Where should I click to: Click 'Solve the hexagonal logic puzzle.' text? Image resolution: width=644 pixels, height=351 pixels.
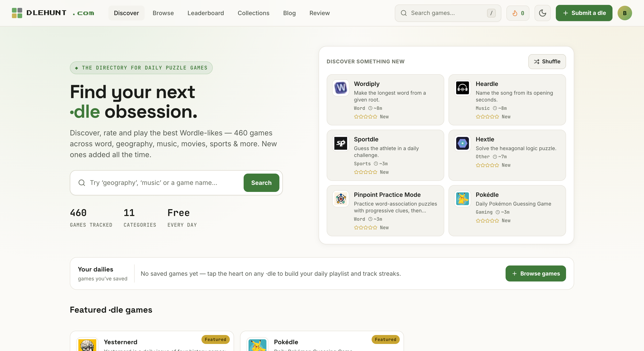coord(516,148)
